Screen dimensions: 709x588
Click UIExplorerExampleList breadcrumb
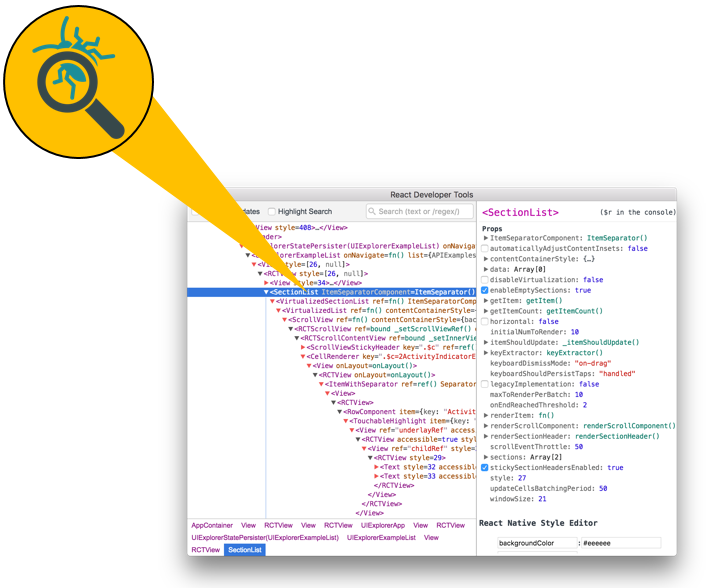(x=381, y=538)
